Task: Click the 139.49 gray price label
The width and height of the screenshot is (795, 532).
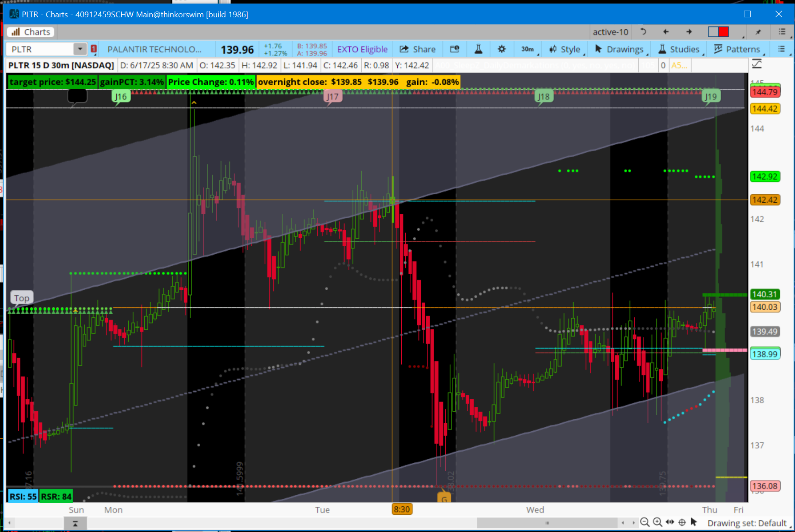Action: pos(765,331)
